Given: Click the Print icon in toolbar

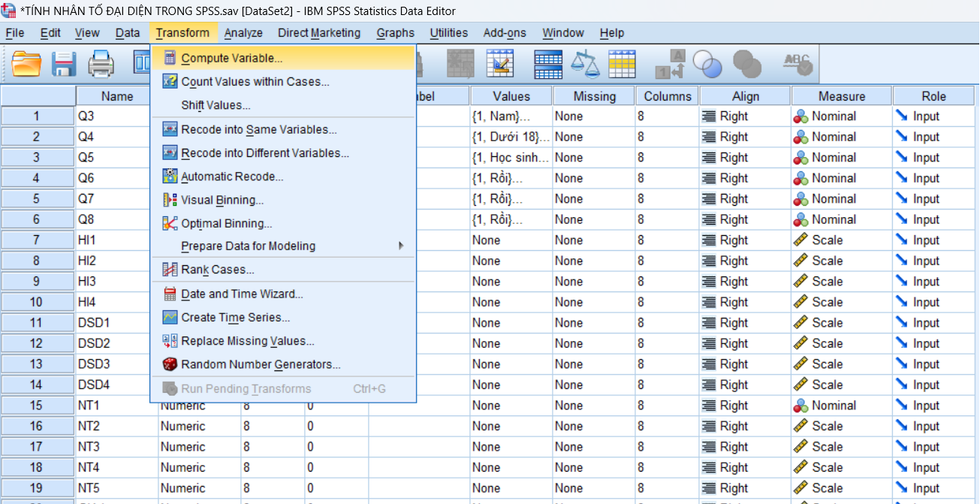Looking at the screenshot, I should point(101,64).
